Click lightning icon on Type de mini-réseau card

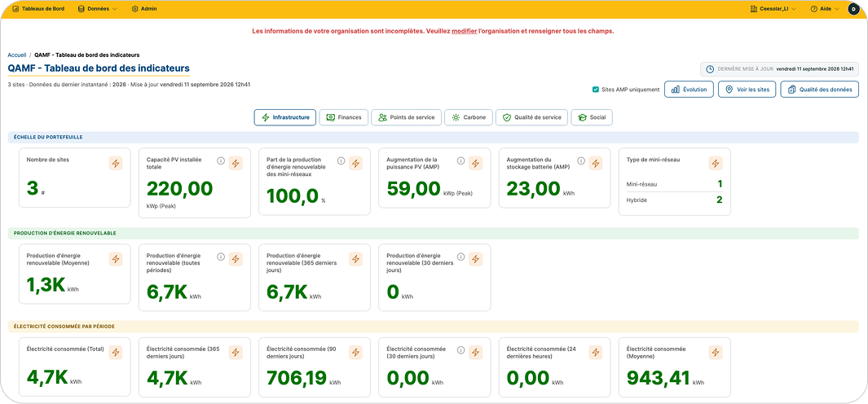pyautogui.click(x=716, y=163)
